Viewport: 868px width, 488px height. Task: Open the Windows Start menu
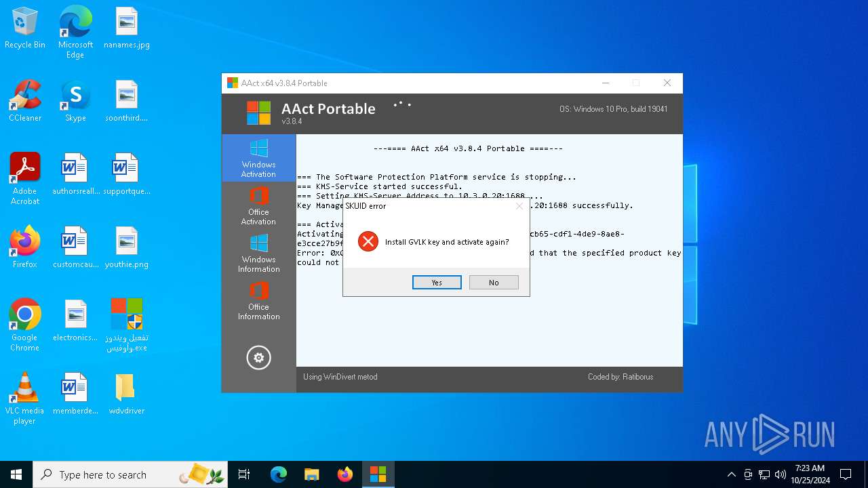16,474
